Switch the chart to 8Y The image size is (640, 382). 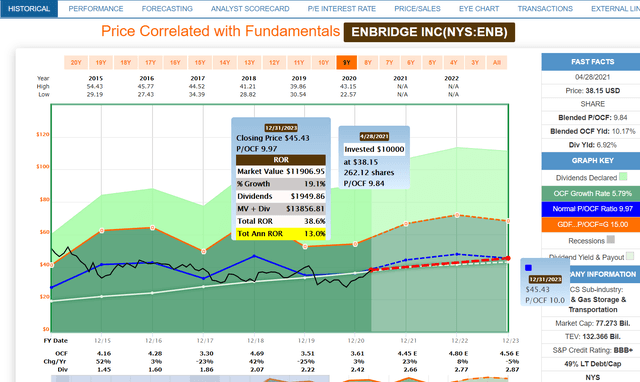click(x=368, y=62)
